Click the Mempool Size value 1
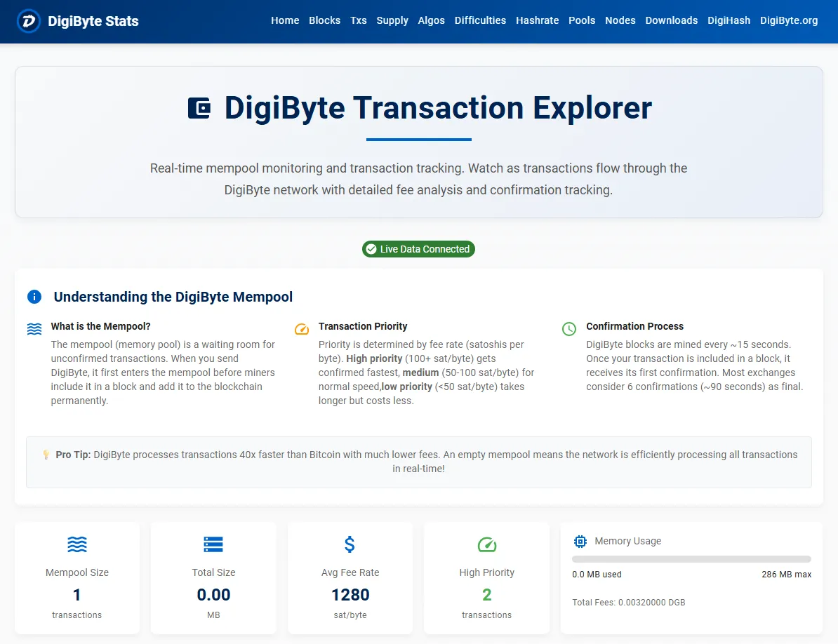This screenshot has height=644, width=838. (x=77, y=595)
